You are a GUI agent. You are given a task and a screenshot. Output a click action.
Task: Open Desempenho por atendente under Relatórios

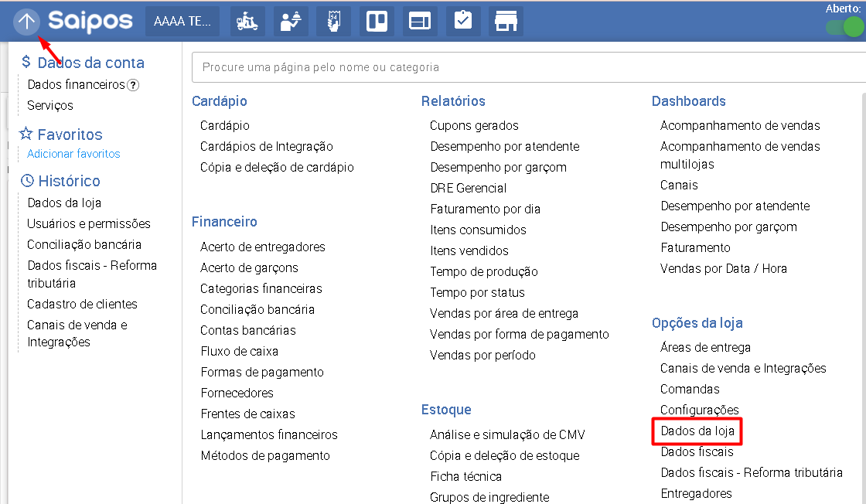pos(505,146)
